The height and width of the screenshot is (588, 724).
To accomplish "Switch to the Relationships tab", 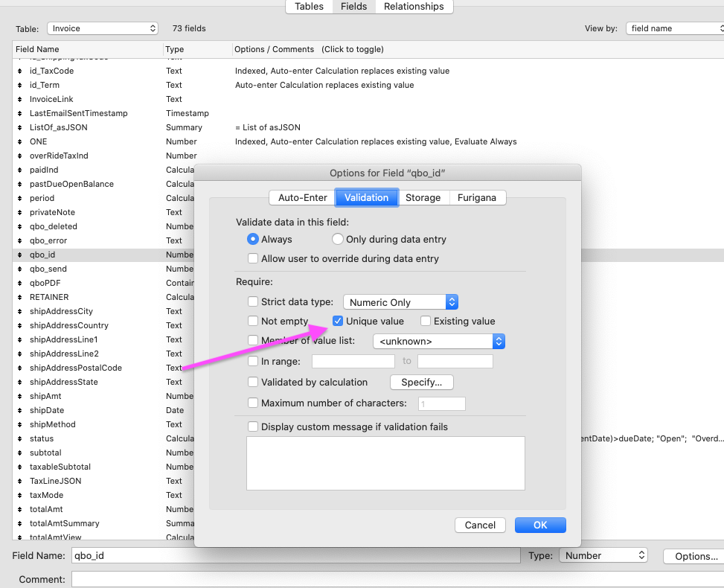I will point(414,7).
